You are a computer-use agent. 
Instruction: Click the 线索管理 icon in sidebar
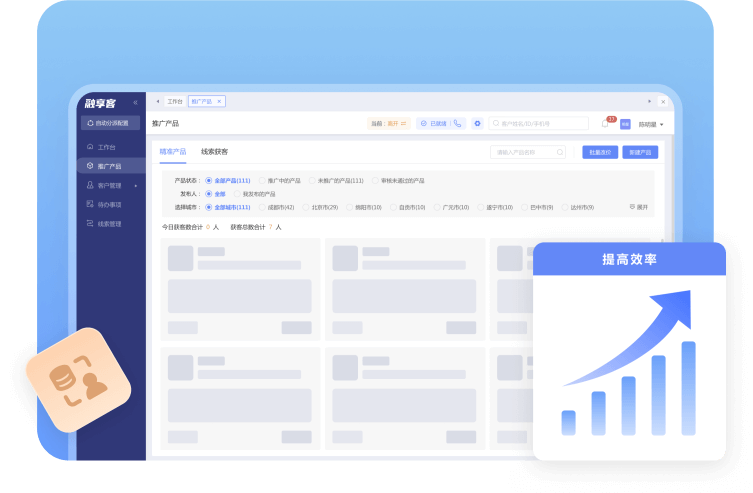coord(90,224)
